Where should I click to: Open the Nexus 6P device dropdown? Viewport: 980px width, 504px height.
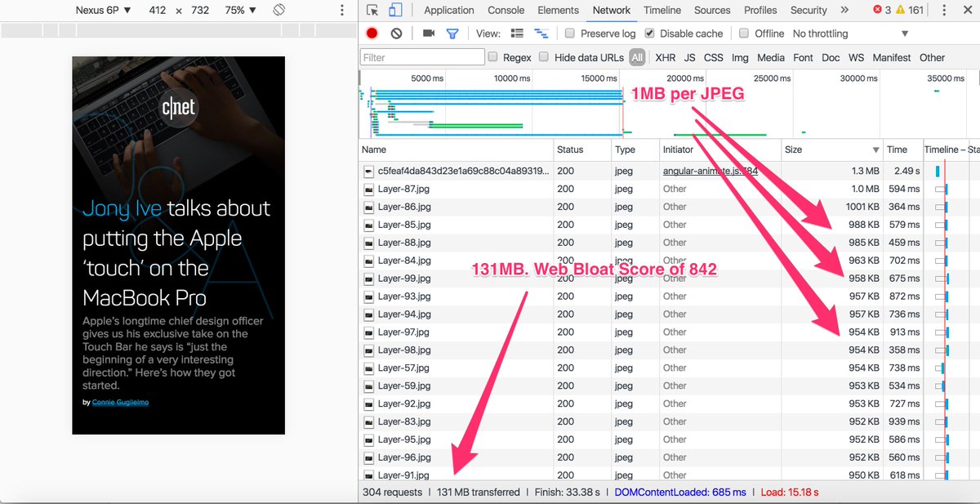103,11
